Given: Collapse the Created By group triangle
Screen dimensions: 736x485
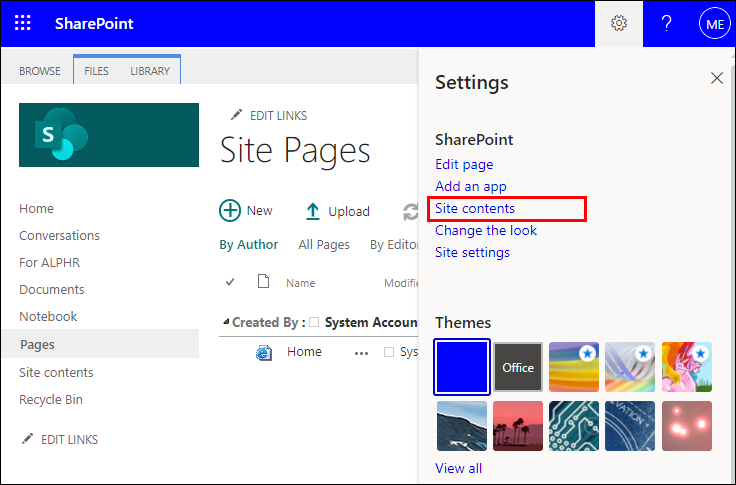Looking at the screenshot, I should pyautogui.click(x=225, y=322).
